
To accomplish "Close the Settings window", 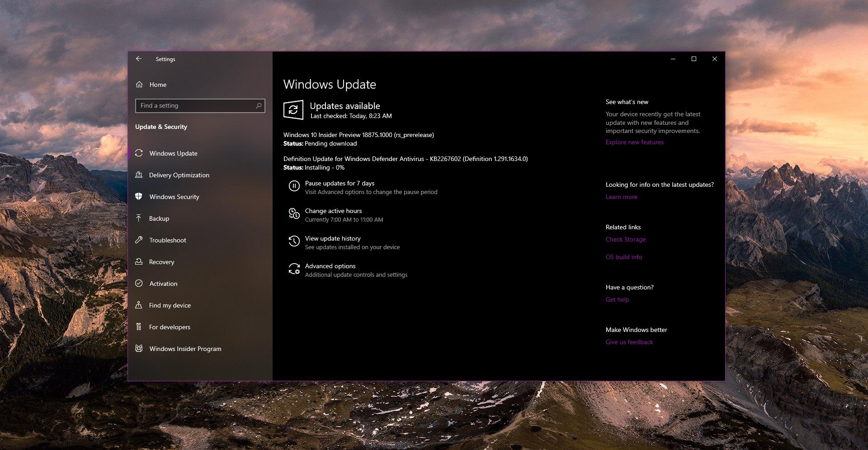I will tap(715, 59).
